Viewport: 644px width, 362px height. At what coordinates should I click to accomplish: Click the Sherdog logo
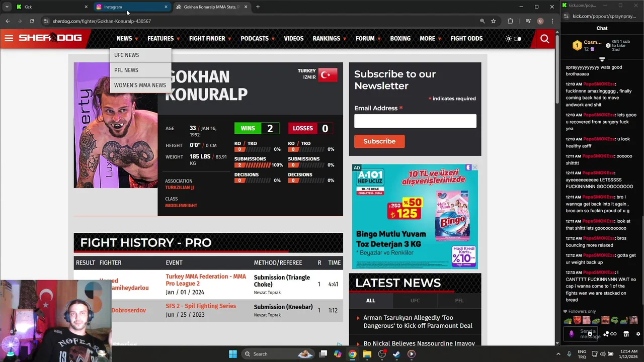tap(50, 38)
